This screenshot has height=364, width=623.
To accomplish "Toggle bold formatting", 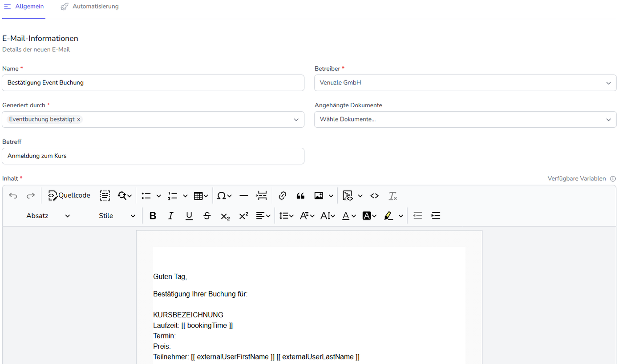I will [x=153, y=216].
